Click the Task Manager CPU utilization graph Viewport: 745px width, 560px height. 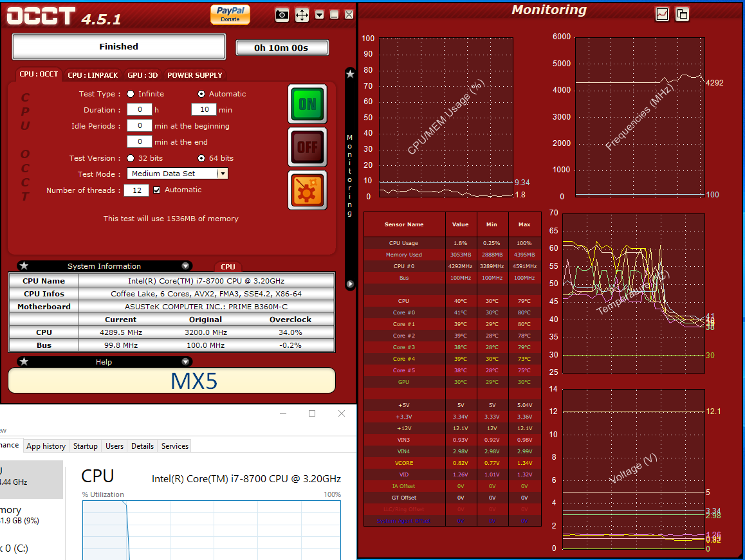pyautogui.click(x=212, y=530)
